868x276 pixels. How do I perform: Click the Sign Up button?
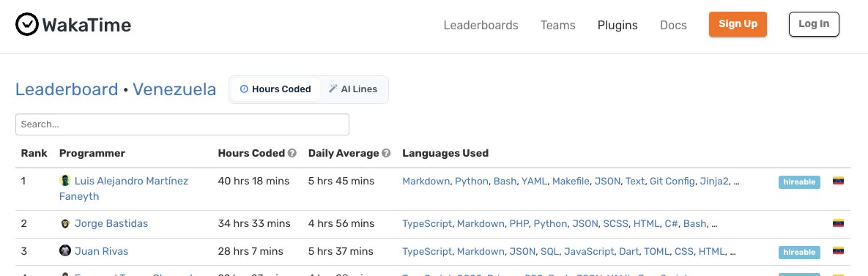[x=738, y=24]
